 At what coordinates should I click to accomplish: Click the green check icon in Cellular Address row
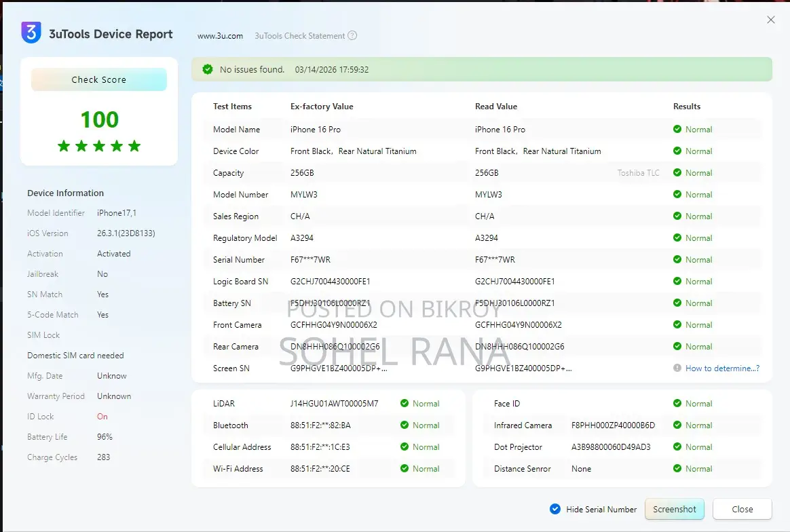404,446
